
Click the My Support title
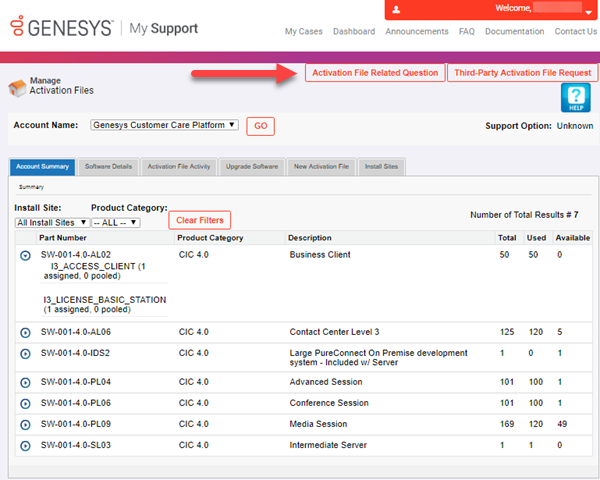click(x=163, y=28)
